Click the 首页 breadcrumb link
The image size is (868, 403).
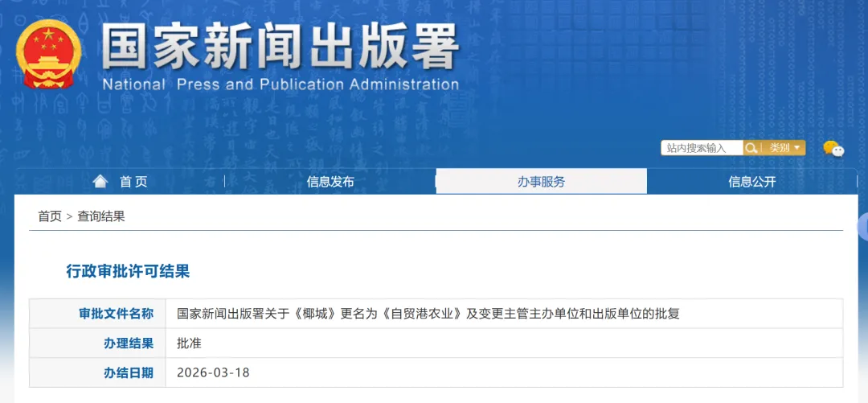pyautogui.click(x=50, y=216)
